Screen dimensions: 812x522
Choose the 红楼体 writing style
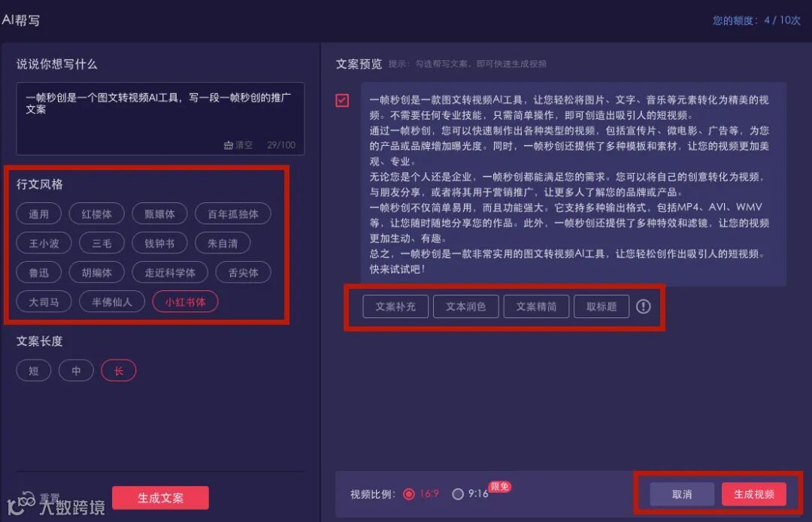(x=97, y=214)
